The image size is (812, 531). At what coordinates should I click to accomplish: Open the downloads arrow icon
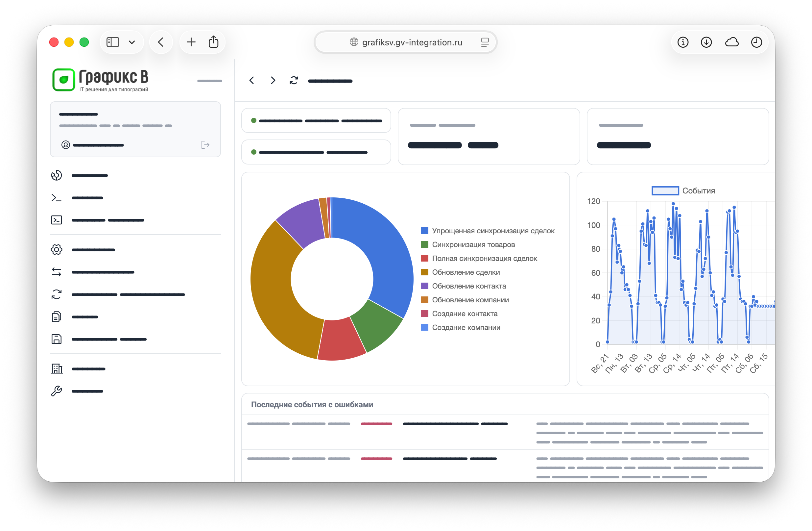[706, 42]
